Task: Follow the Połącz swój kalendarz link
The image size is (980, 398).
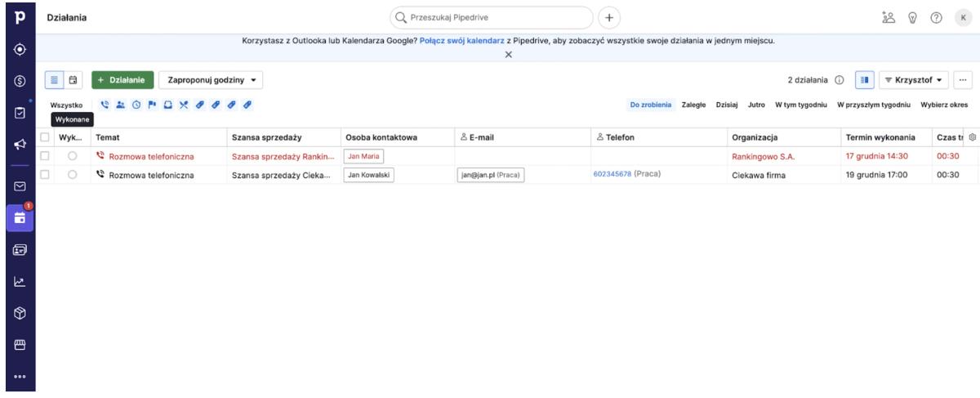Action: 462,40
